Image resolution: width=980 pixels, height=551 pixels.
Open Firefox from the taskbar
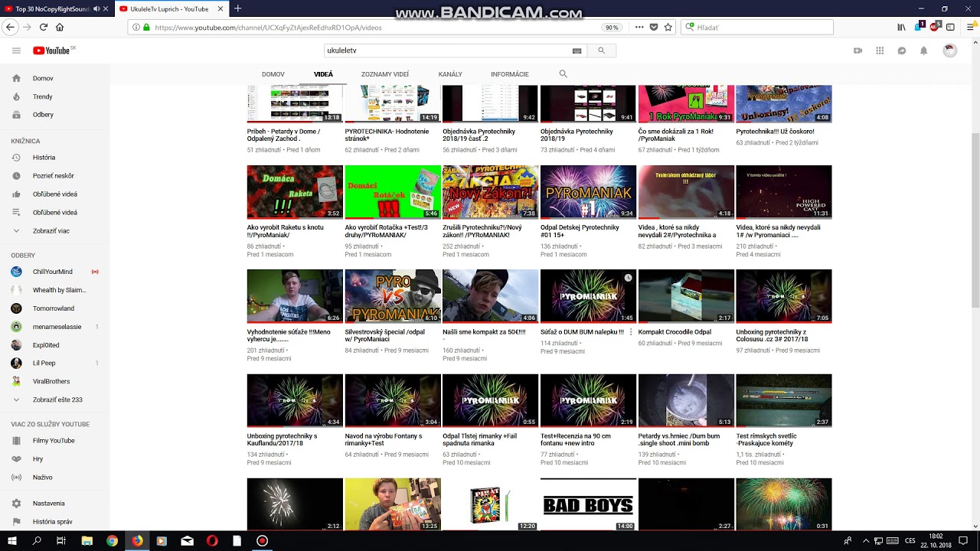(x=137, y=540)
